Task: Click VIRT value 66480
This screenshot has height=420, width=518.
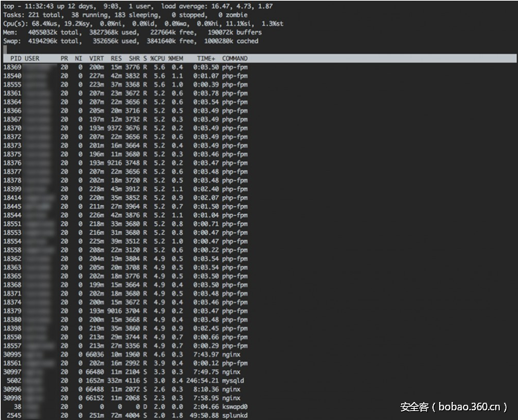Action: tap(95, 372)
